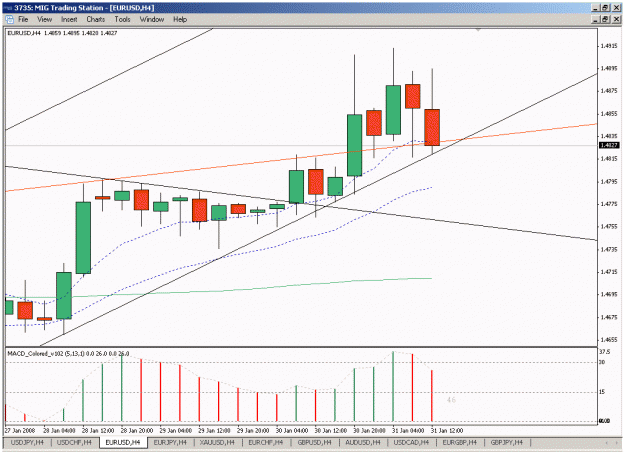Click the 1.4655 price scale label
625x452 pixels.
[609, 340]
